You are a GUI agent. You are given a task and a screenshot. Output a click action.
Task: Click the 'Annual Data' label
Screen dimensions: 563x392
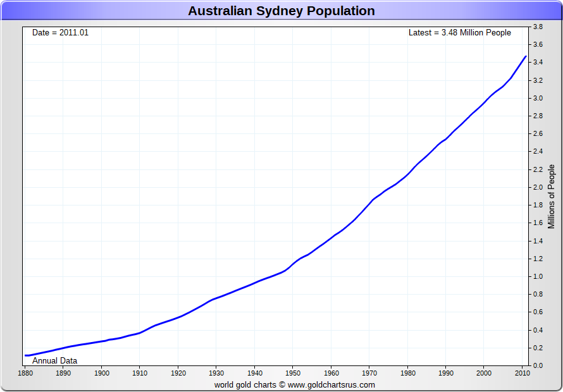pyautogui.click(x=54, y=361)
